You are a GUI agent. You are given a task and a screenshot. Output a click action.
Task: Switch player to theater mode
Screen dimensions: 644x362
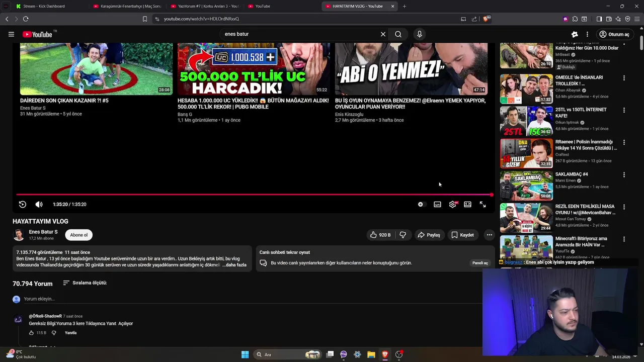467,204
